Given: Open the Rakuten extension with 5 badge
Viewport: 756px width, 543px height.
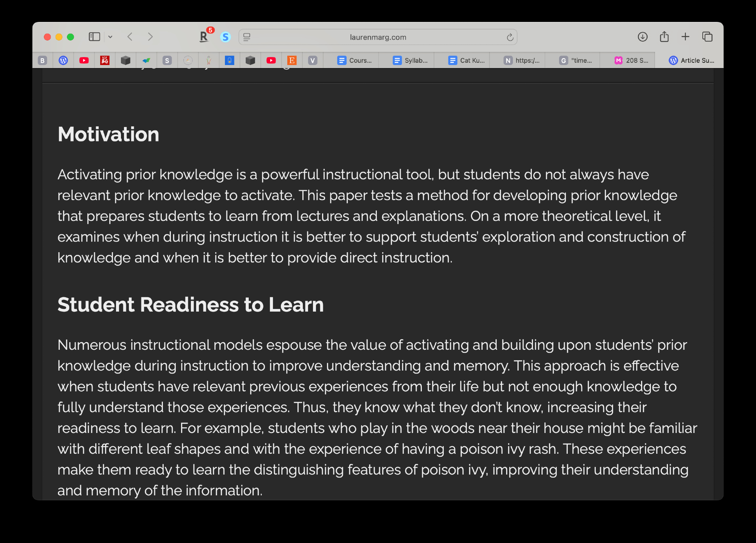Looking at the screenshot, I should pyautogui.click(x=204, y=37).
